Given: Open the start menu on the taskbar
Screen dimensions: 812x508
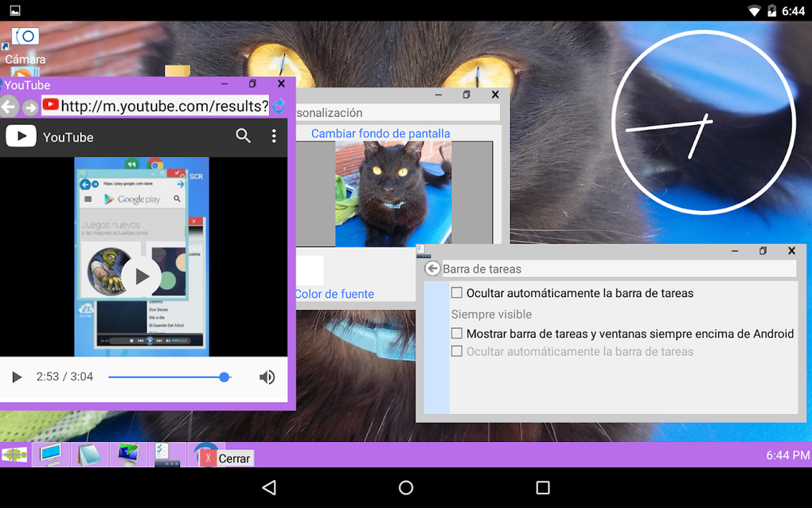Looking at the screenshot, I should [x=14, y=454].
